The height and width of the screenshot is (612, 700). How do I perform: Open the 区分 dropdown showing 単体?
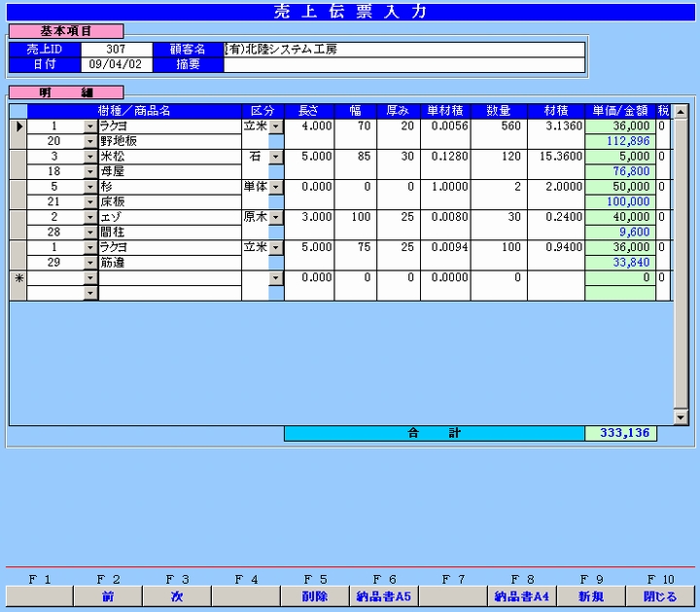[275, 187]
